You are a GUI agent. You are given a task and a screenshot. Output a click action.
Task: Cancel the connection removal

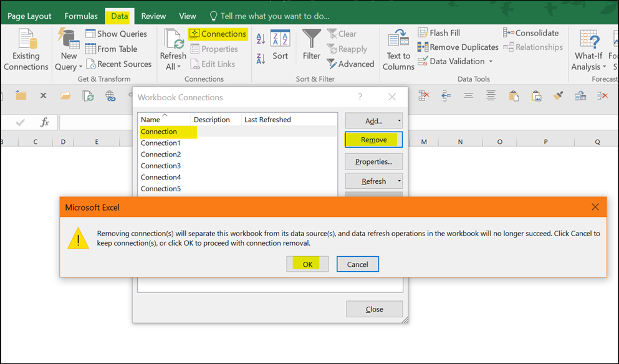(358, 264)
